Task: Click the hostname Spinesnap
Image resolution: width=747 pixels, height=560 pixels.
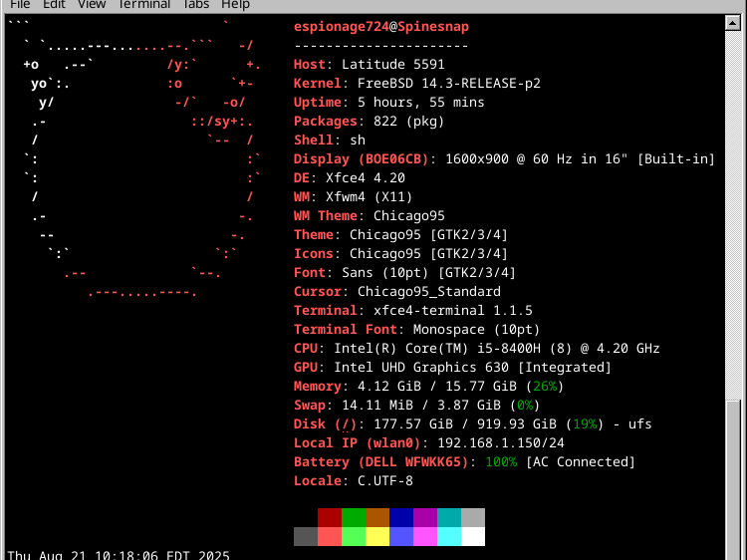Action: tap(433, 27)
